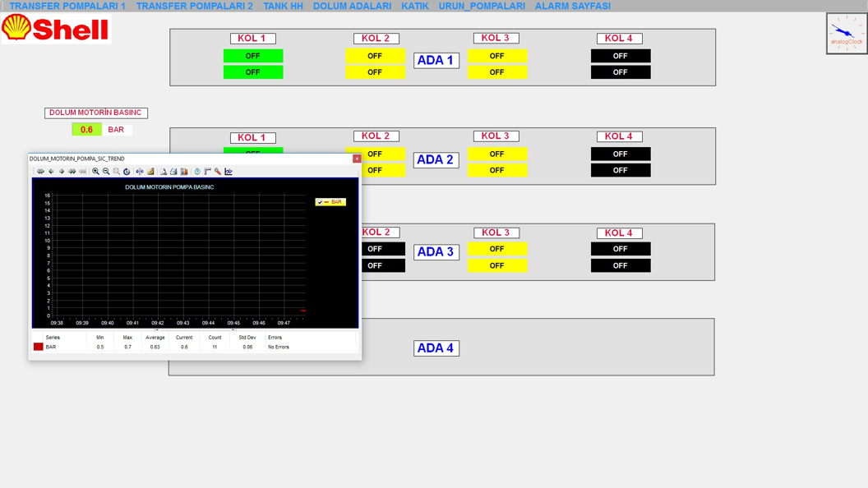Fast-forward the trend with the double-right green arrows
Image resolution: width=868 pixels, height=488 pixels.
[x=72, y=172]
